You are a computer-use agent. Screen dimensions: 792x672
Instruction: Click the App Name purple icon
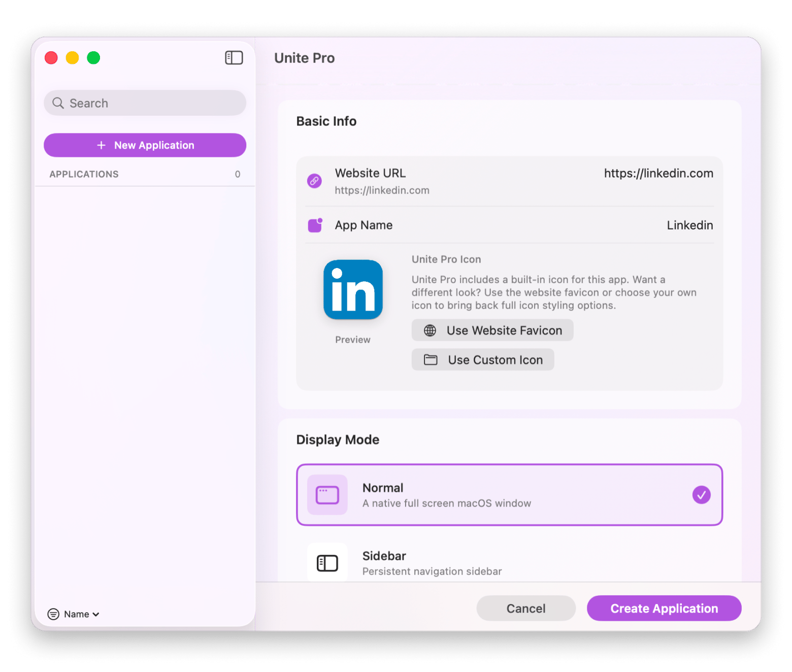pyautogui.click(x=315, y=225)
